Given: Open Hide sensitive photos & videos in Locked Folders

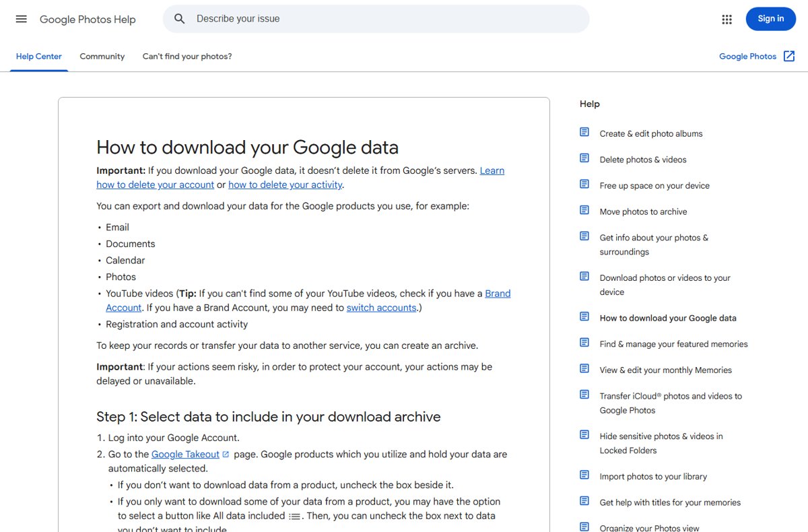Looking at the screenshot, I should click(x=661, y=443).
